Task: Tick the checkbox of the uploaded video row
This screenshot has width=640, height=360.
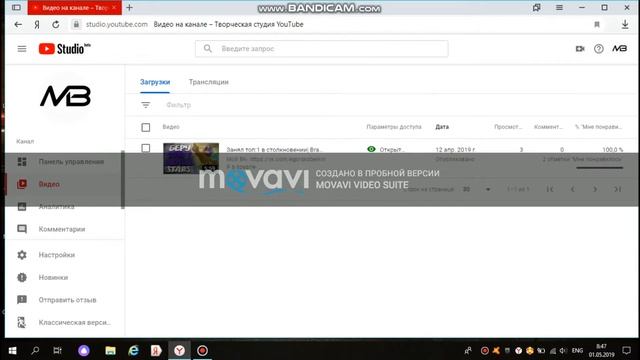Action: tap(146, 148)
